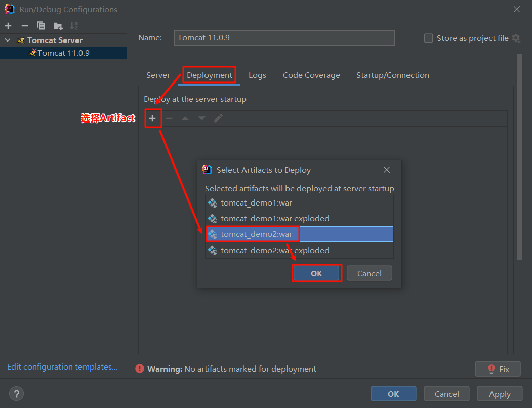Click OK at bottom of Run/Debug Configurations

click(x=393, y=394)
